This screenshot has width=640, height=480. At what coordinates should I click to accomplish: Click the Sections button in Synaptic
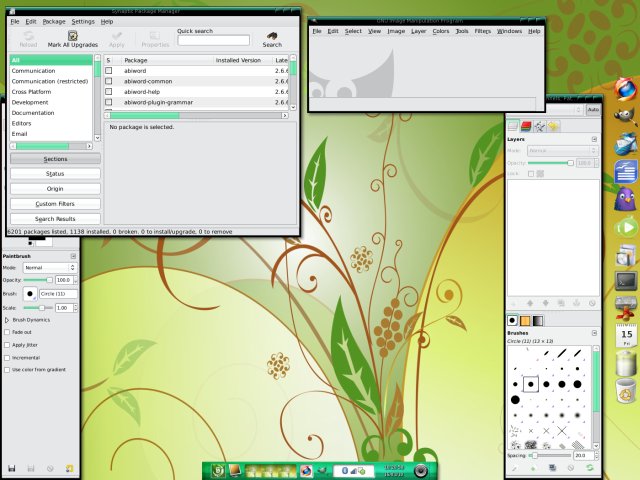pos(55,159)
